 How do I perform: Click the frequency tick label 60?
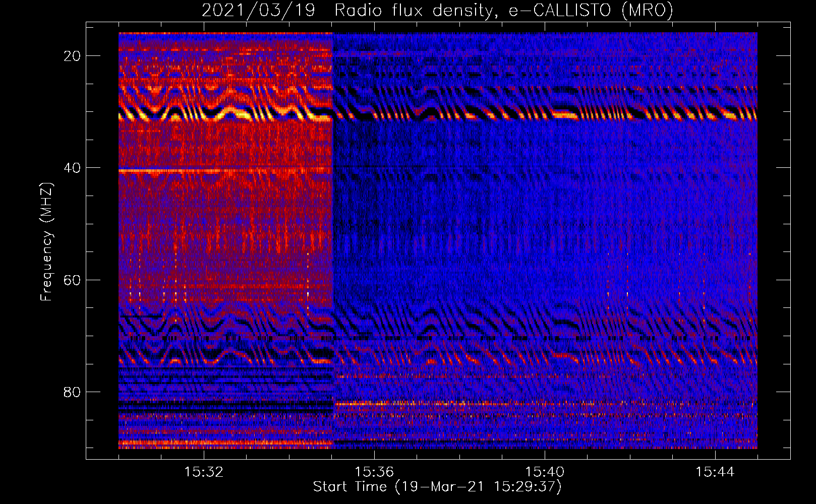pyautogui.click(x=73, y=280)
